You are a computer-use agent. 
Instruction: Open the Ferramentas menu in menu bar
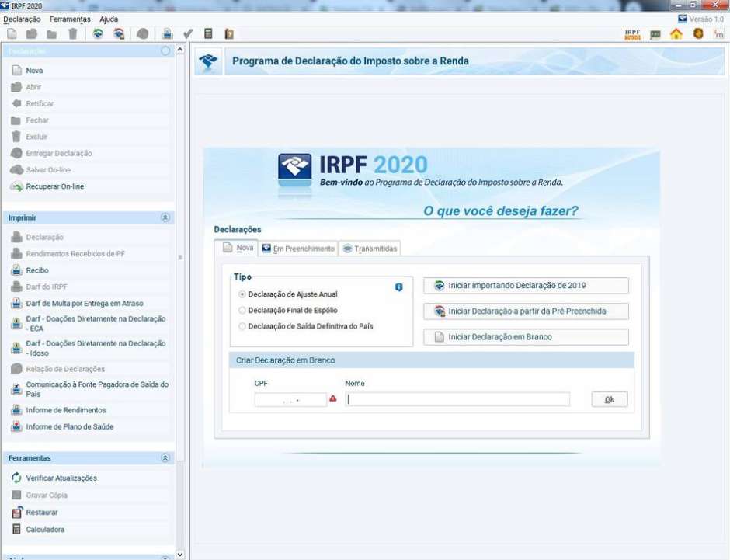[69, 19]
